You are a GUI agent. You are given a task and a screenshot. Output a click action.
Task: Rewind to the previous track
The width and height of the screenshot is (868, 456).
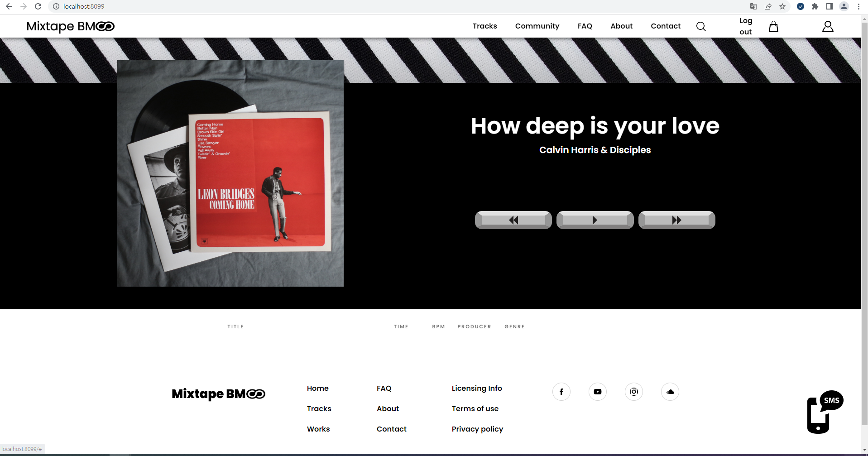tap(513, 220)
